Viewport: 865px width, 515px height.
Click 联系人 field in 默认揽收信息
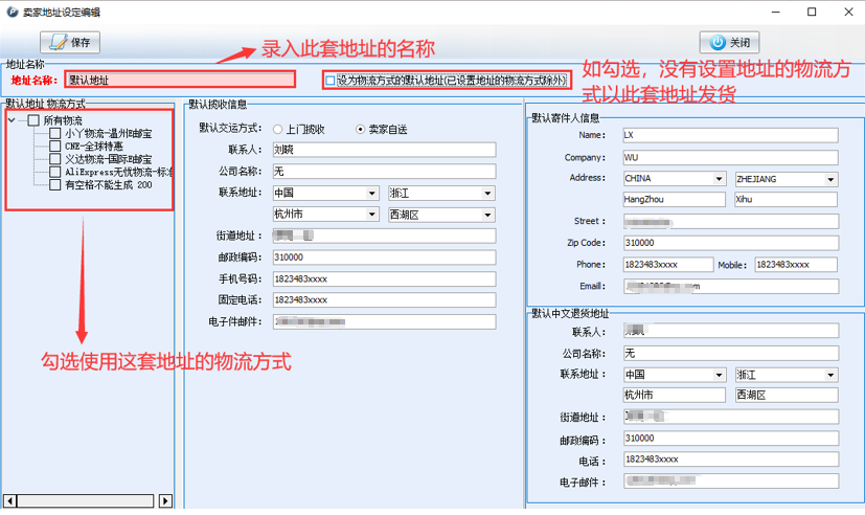pos(384,149)
